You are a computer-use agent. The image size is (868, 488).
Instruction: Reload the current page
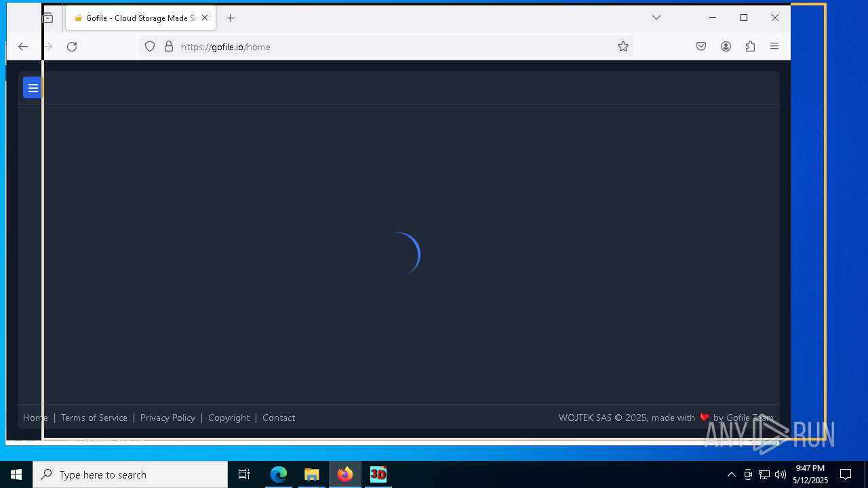coord(72,47)
